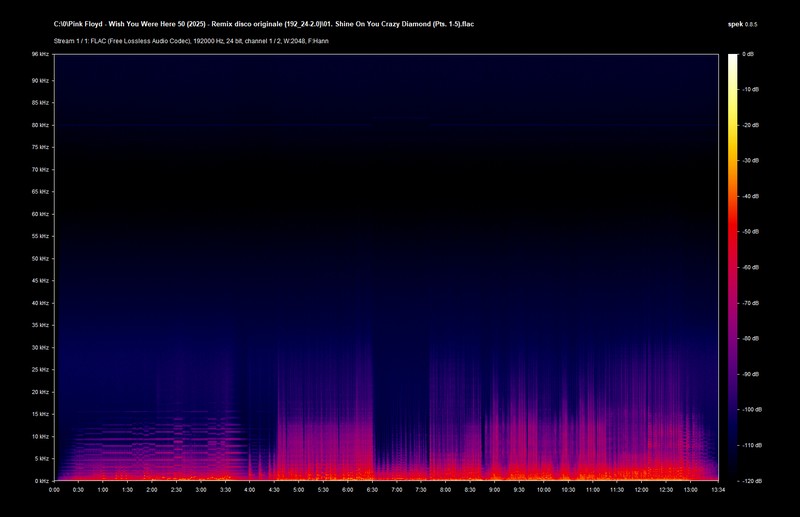Click the 10:00 time axis marker

(544, 490)
